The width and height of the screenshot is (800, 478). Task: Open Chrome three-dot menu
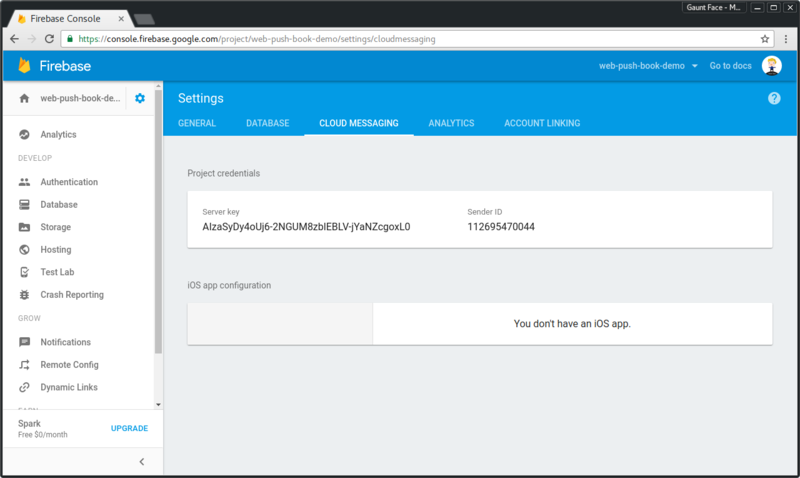[x=786, y=39]
